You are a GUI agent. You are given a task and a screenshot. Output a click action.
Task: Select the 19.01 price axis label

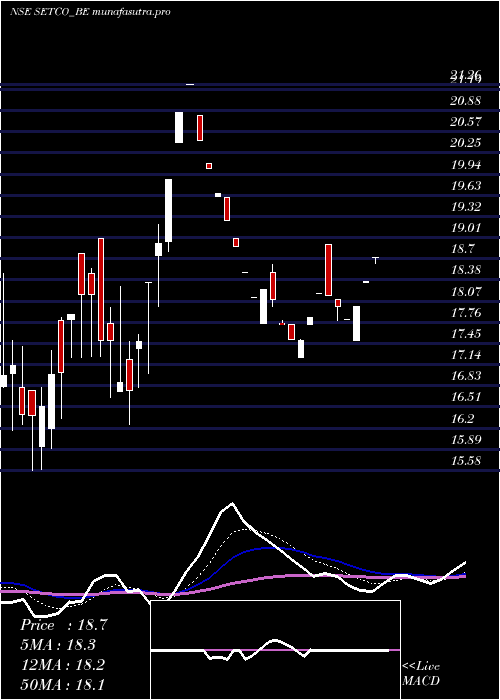(466, 228)
